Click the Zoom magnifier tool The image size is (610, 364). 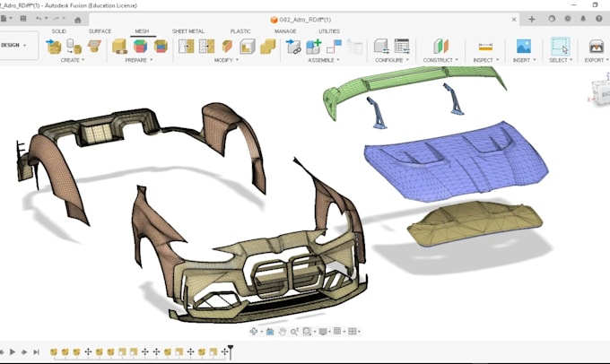(294, 332)
